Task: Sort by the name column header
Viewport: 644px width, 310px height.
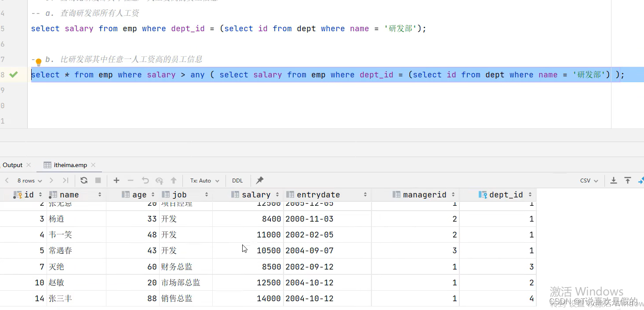Action: 76,194
